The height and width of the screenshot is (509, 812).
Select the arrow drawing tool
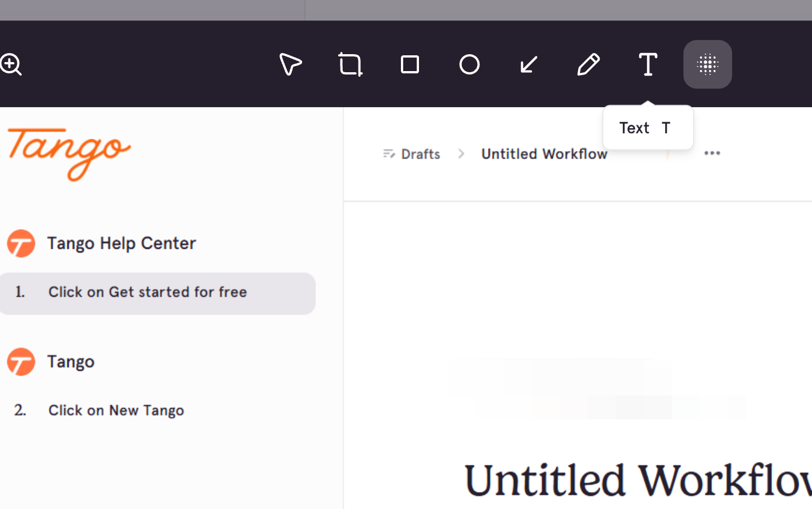[529, 64]
